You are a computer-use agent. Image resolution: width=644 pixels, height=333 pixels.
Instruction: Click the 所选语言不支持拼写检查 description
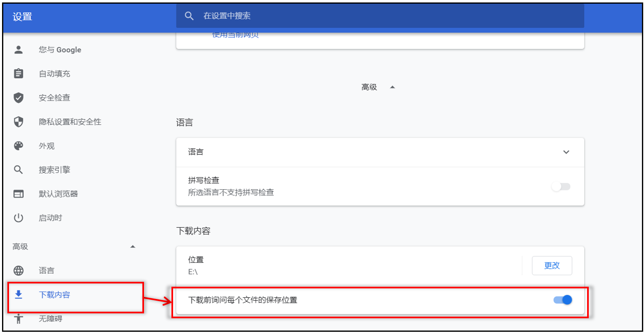(231, 193)
